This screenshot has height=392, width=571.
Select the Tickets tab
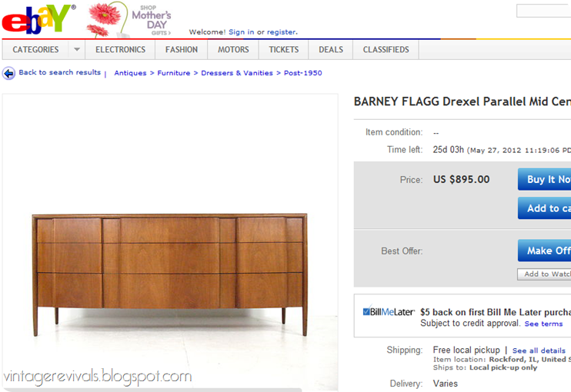[284, 49]
